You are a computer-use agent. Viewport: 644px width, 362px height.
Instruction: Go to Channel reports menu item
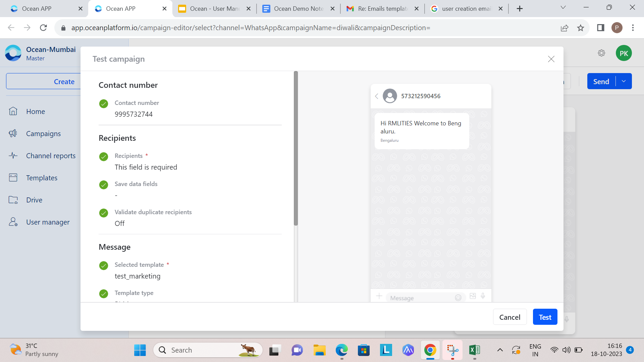(x=51, y=156)
